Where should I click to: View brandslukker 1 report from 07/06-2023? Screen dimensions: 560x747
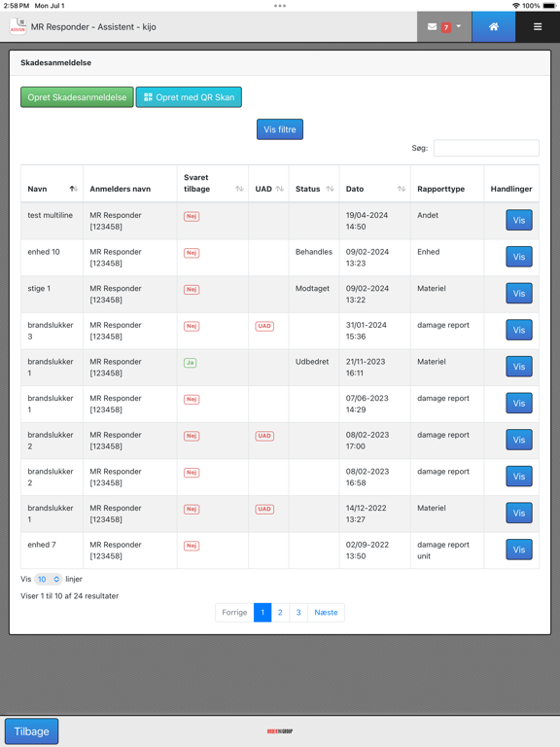(x=518, y=404)
